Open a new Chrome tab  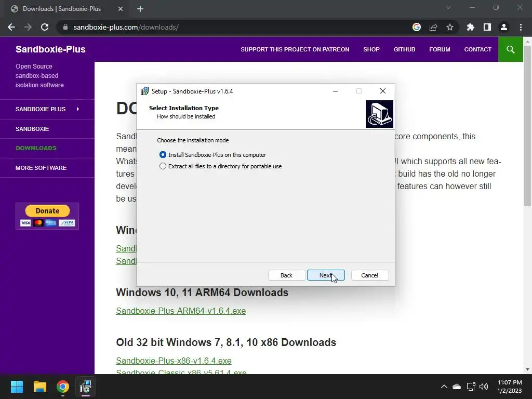[x=140, y=9]
